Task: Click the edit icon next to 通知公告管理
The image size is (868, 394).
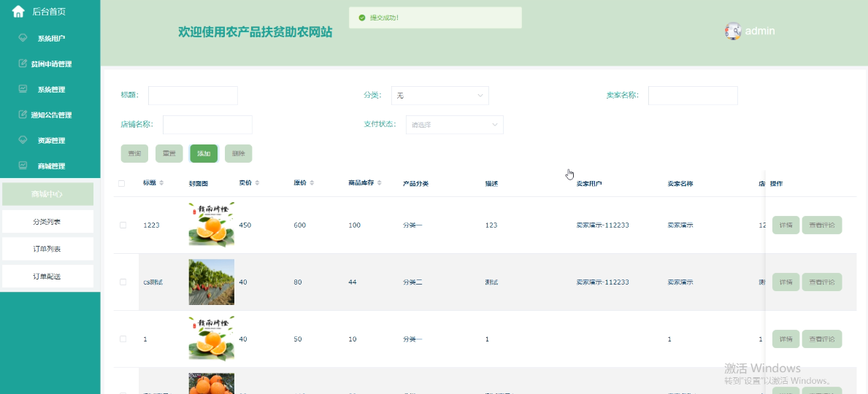Action: click(23, 115)
